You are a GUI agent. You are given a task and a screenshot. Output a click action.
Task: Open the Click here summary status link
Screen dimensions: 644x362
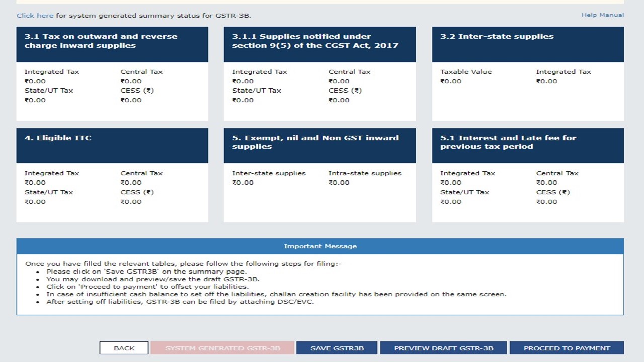[35, 16]
